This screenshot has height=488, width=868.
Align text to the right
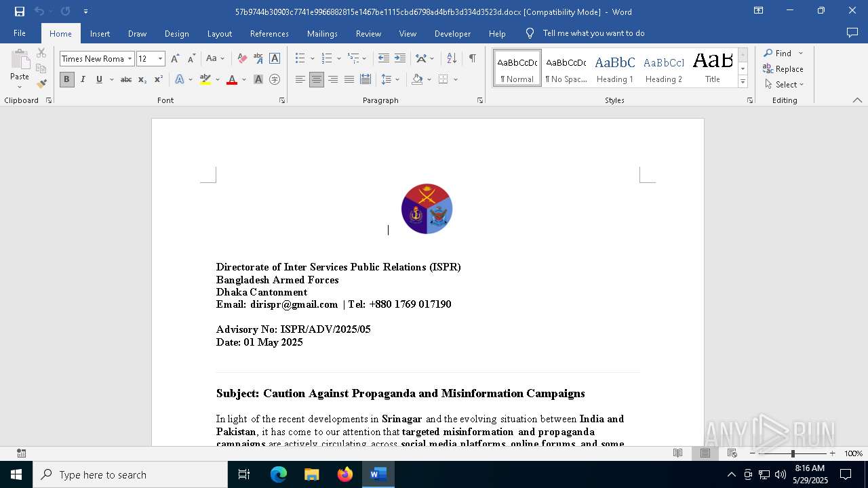[333, 79]
